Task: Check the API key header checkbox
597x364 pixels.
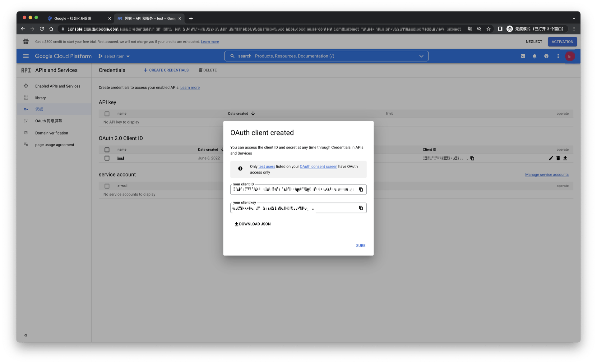Action: [107, 114]
